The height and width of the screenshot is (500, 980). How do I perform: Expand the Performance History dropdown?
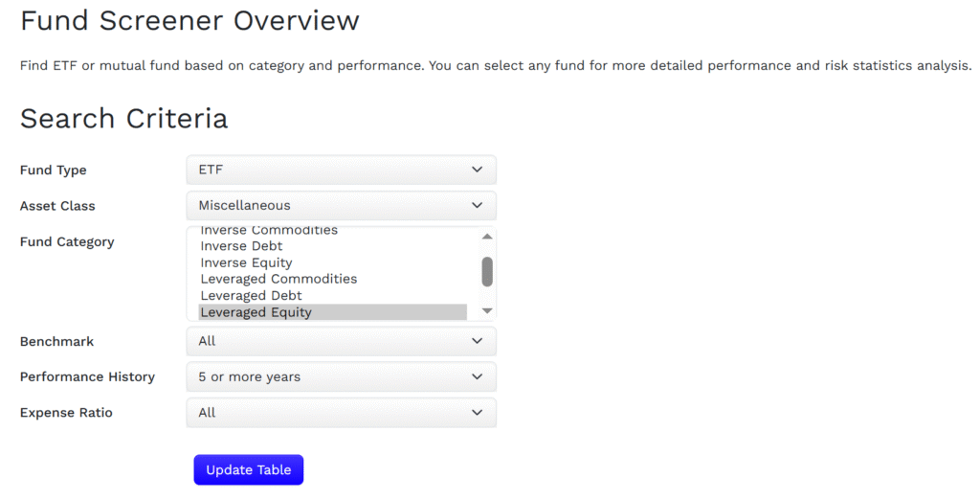pos(341,376)
